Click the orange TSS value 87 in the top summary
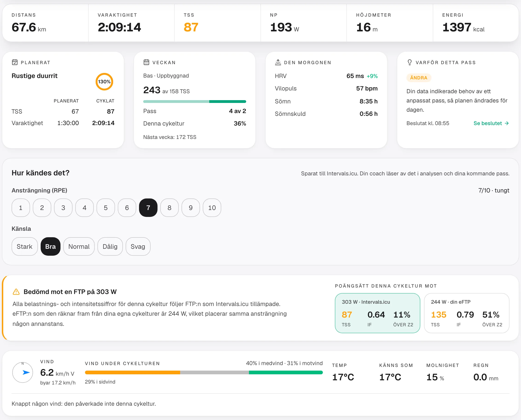Viewport: 521px width, 420px height. pos(191,27)
